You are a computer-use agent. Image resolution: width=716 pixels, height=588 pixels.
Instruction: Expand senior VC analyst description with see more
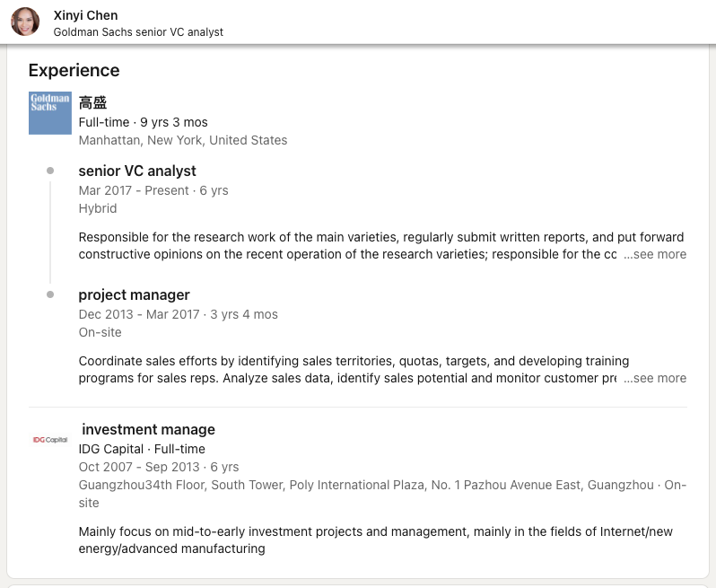click(655, 255)
